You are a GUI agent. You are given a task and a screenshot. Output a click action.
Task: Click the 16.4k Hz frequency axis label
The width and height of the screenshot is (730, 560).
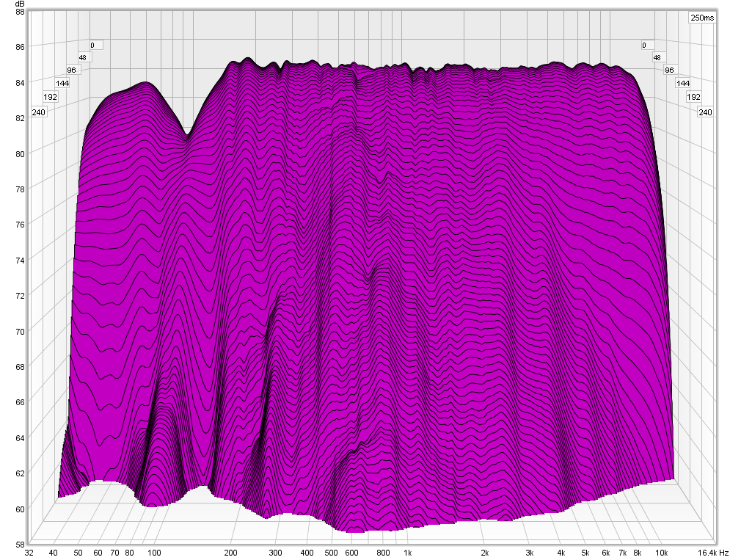(x=713, y=553)
